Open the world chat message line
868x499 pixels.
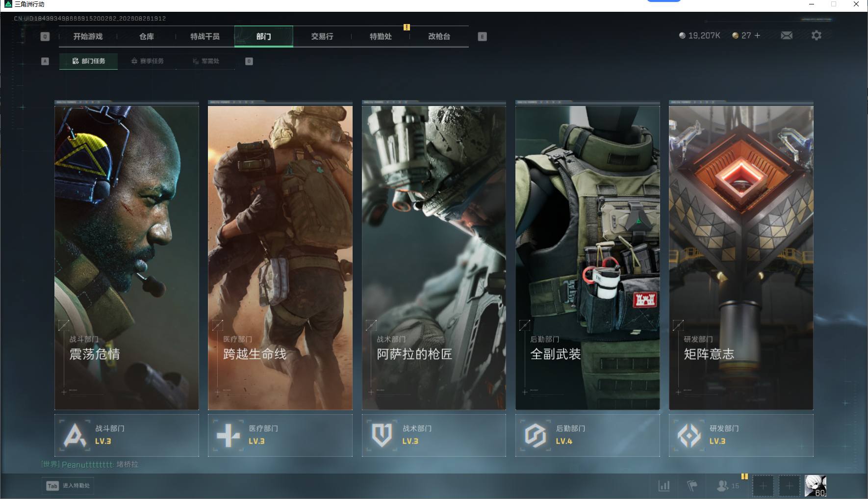point(90,464)
